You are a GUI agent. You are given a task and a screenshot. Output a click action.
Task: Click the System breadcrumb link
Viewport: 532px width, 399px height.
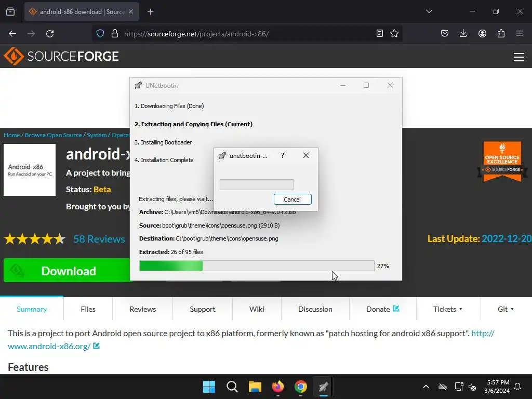click(x=97, y=135)
